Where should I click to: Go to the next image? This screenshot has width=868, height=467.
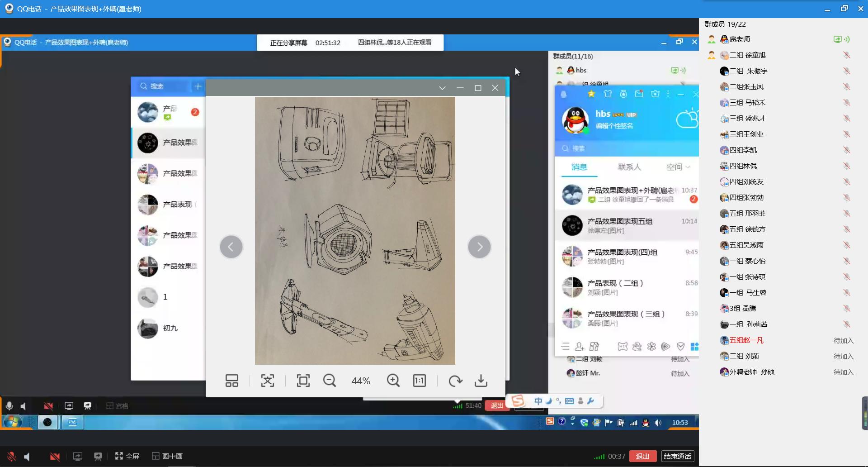[x=479, y=247]
